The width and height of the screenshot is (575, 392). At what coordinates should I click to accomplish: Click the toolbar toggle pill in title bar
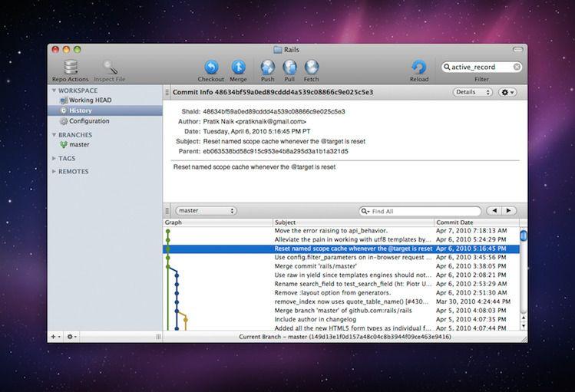pos(517,49)
